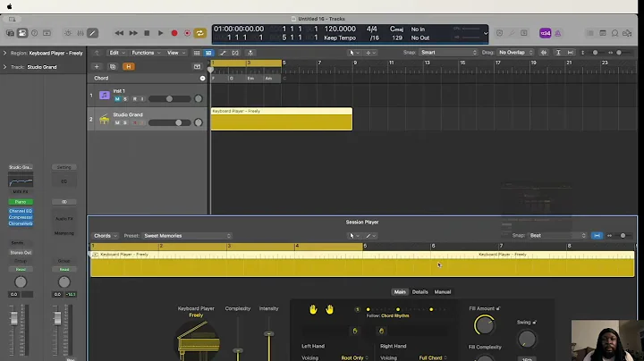This screenshot has width=644, height=361.
Task: Solo the Inst 1 track
Action: pyautogui.click(x=125, y=99)
